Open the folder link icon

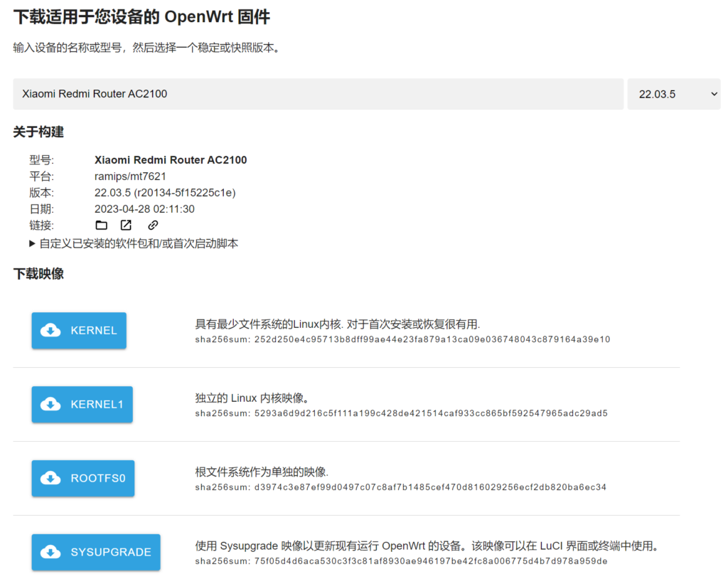[x=101, y=225]
